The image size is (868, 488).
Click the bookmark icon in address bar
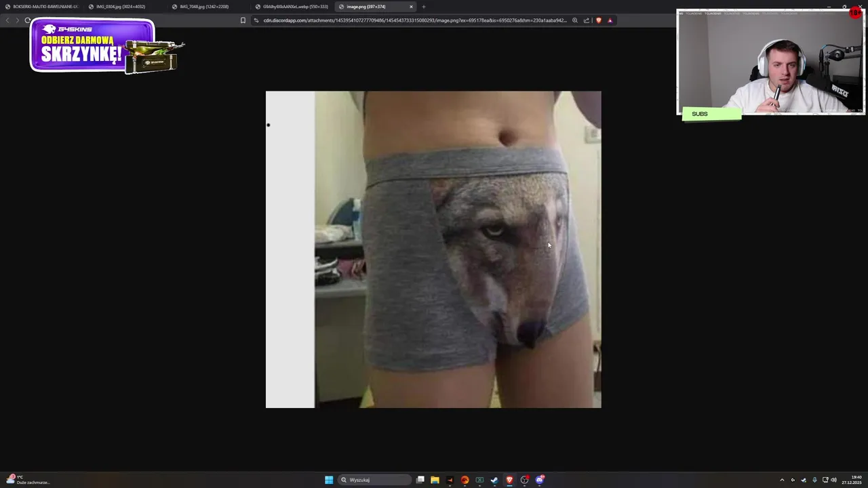pos(243,20)
